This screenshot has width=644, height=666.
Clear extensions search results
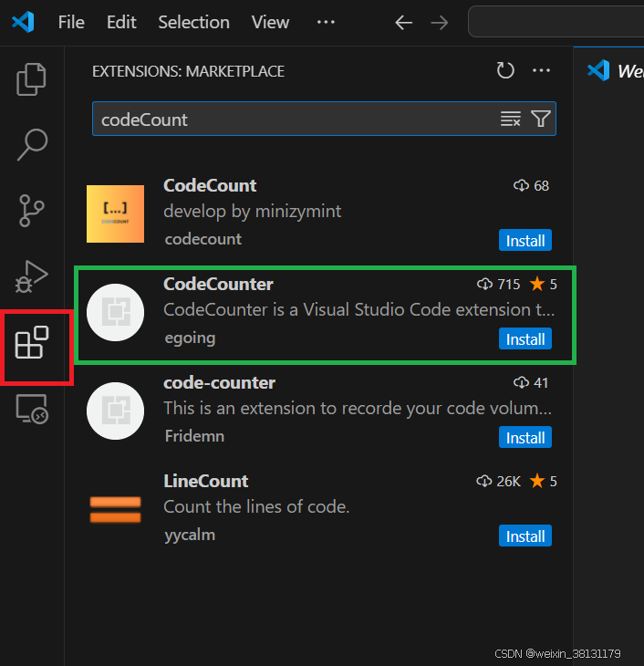coord(510,119)
